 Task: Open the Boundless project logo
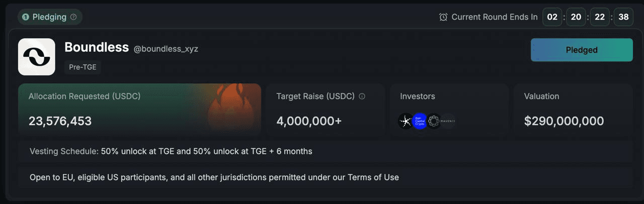[x=37, y=57]
